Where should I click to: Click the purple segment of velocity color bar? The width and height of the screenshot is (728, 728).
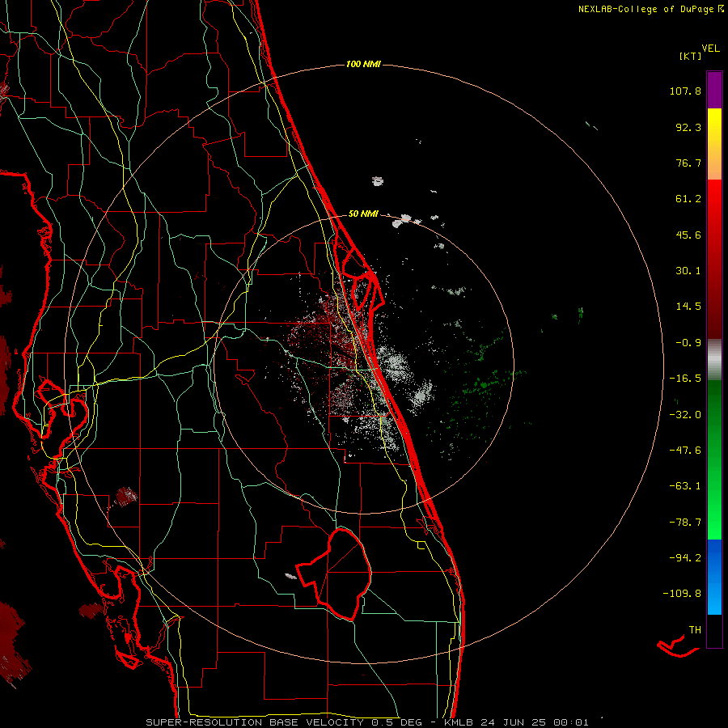(714, 90)
